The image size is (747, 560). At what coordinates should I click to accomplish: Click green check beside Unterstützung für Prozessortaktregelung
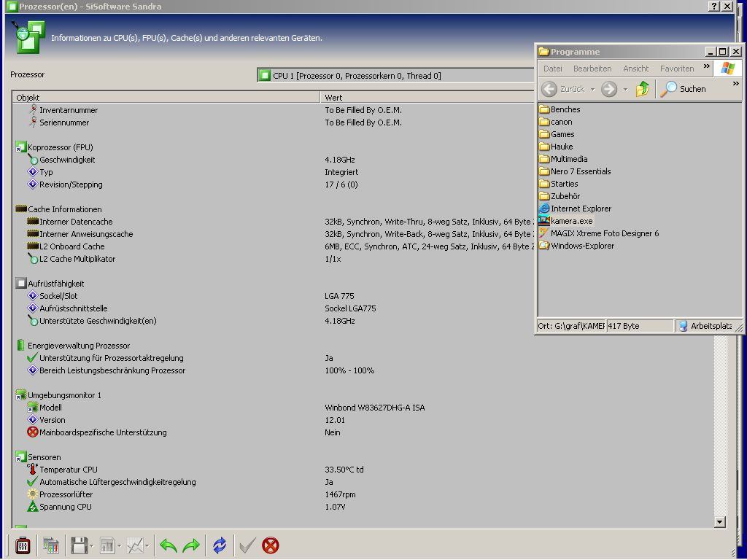(x=32, y=357)
